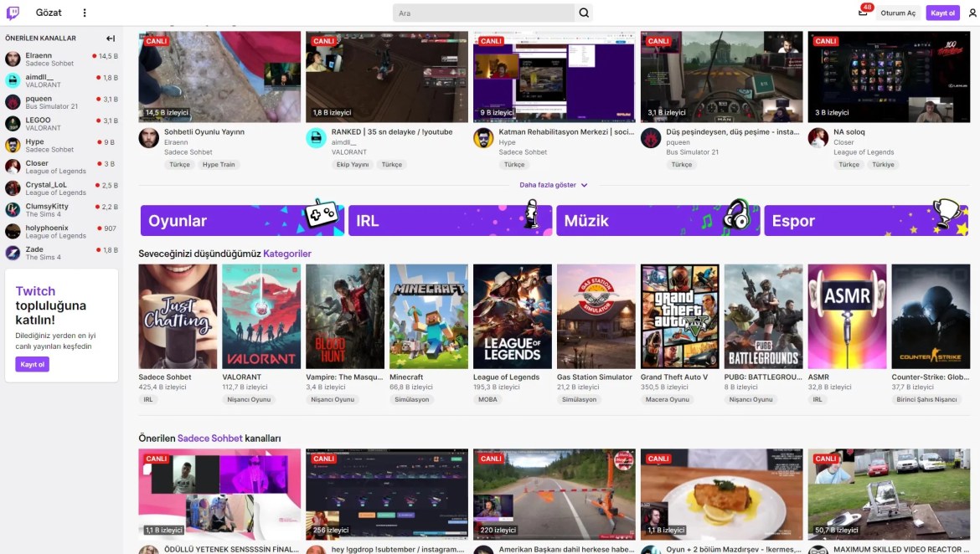The height and width of the screenshot is (554, 980).
Task: Go to the Gözat browse tab
Action: [49, 13]
